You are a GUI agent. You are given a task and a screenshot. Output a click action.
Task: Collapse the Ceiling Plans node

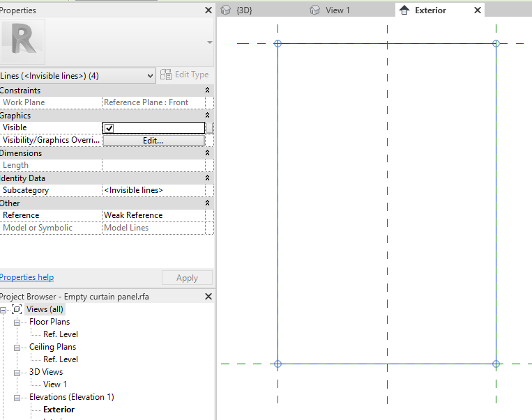[17, 348]
